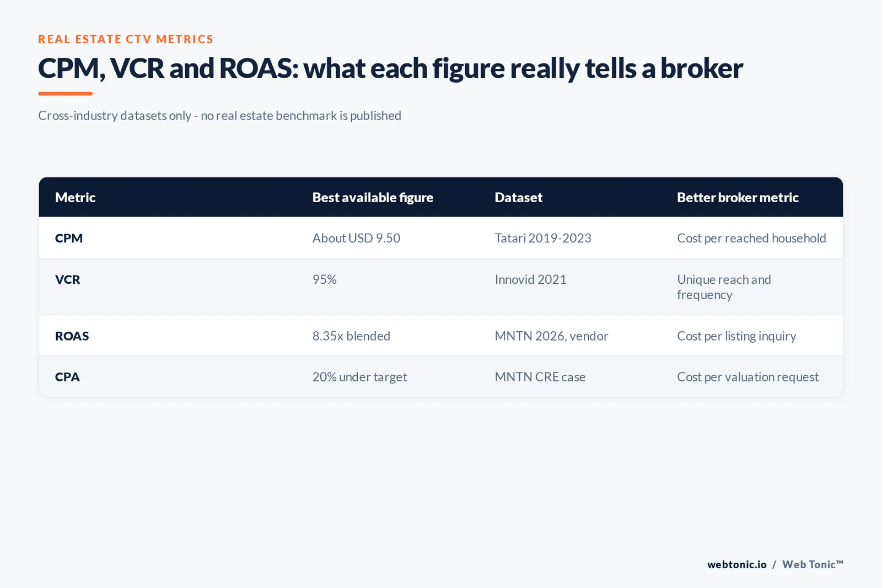882x588 pixels.
Task: Click the 'REAL ESTATE CTV METRICS' label
Action: pos(126,39)
